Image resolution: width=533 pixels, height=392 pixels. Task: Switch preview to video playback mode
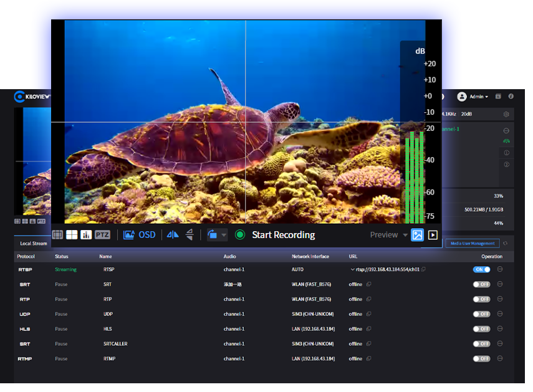coord(433,235)
